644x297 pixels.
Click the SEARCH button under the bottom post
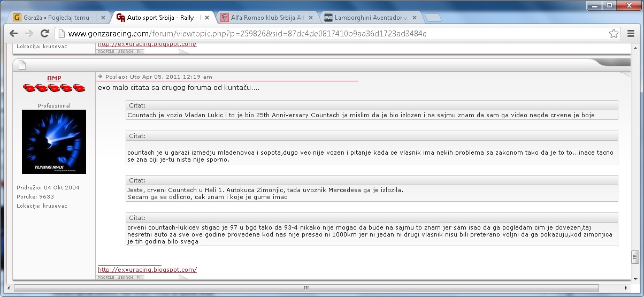click(125, 278)
